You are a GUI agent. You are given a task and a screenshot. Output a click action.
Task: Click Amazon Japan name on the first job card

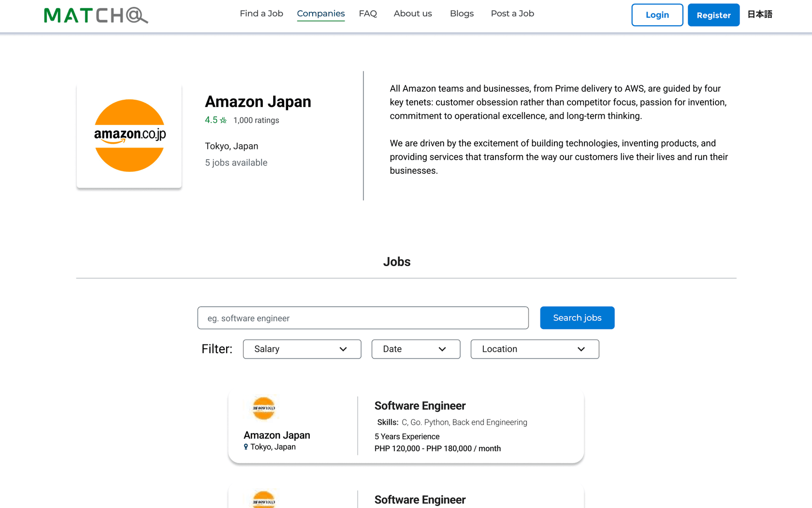(x=277, y=435)
